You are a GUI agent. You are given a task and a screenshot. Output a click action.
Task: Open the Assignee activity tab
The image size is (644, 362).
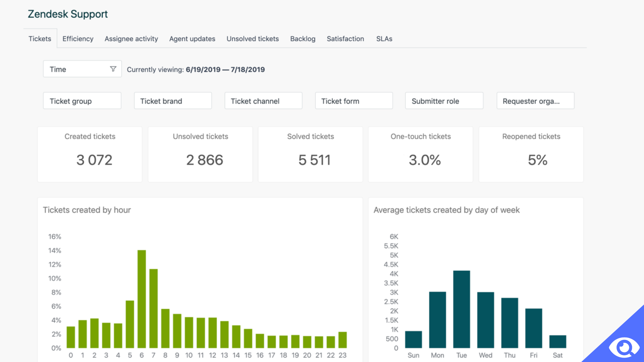pos(131,39)
